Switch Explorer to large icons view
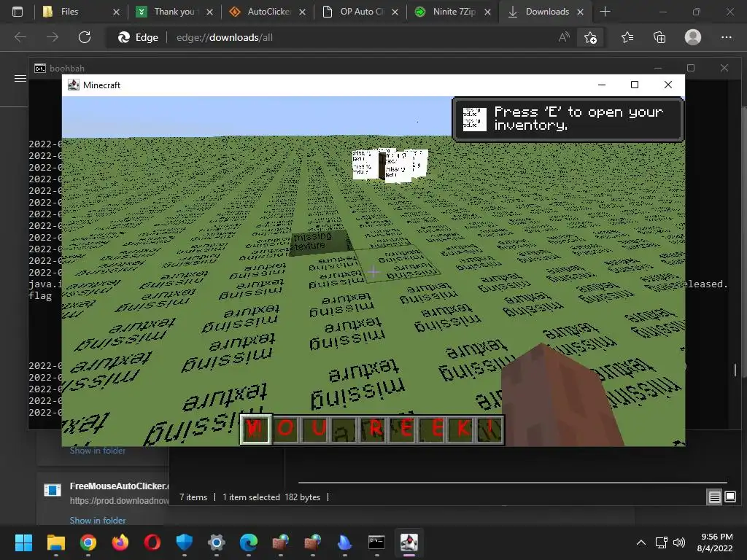 point(729,497)
